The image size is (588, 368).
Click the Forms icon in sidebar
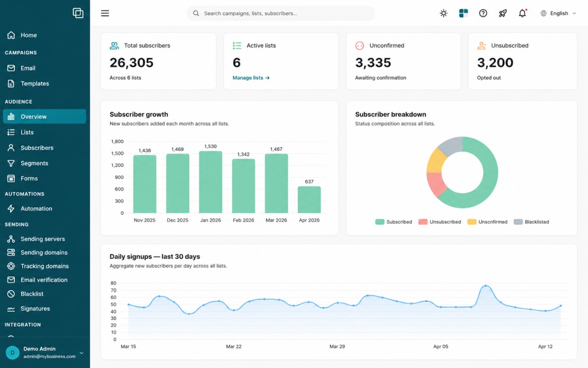[x=11, y=178]
